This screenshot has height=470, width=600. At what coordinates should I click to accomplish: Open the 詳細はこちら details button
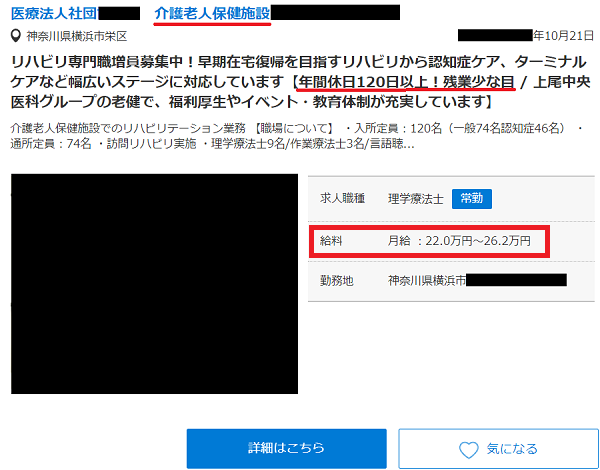286,449
